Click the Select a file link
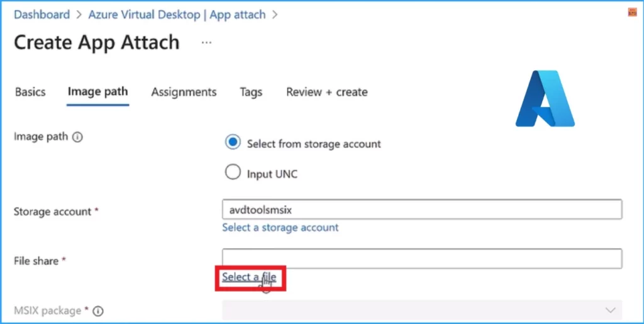 tap(249, 277)
